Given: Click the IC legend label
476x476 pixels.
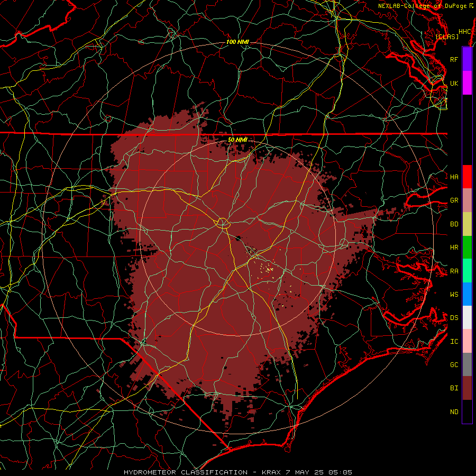Looking at the screenshot, I should 454,341.
